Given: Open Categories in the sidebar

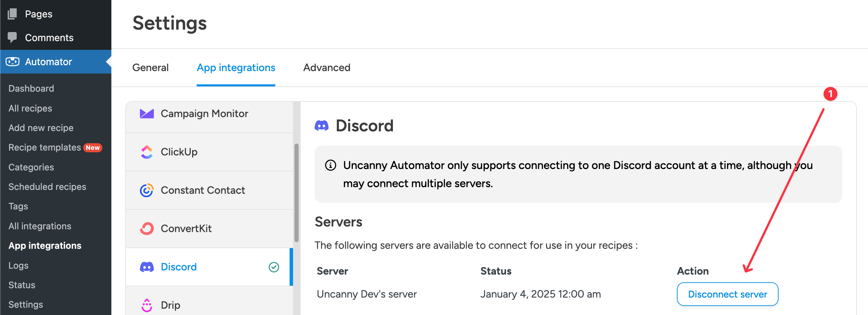Looking at the screenshot, I should click(x=31, y=167).
